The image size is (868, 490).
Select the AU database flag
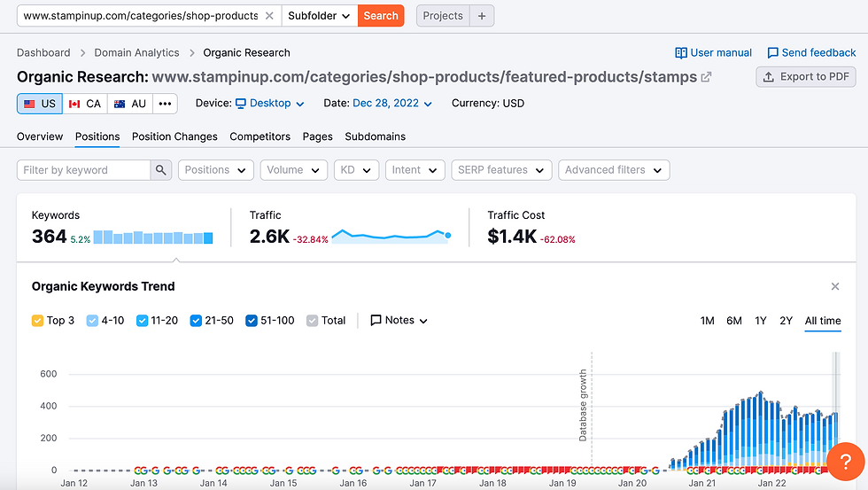coord(130,104)
